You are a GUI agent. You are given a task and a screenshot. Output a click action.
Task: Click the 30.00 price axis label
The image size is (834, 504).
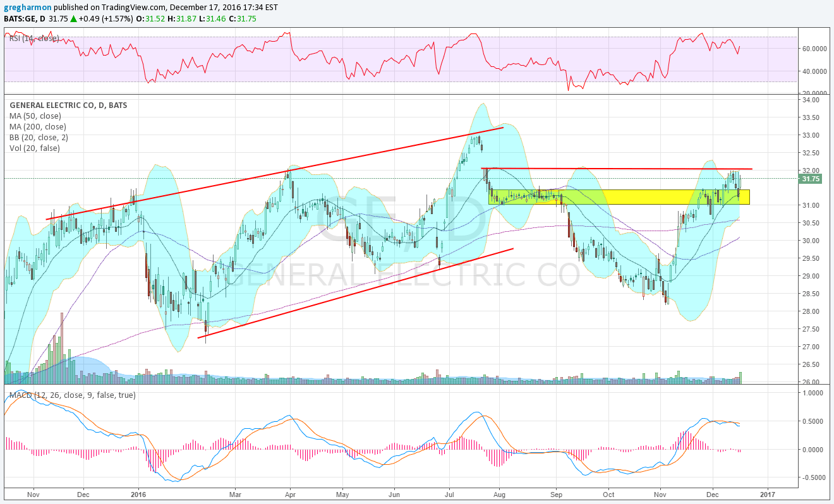click(x=811, y=241)
